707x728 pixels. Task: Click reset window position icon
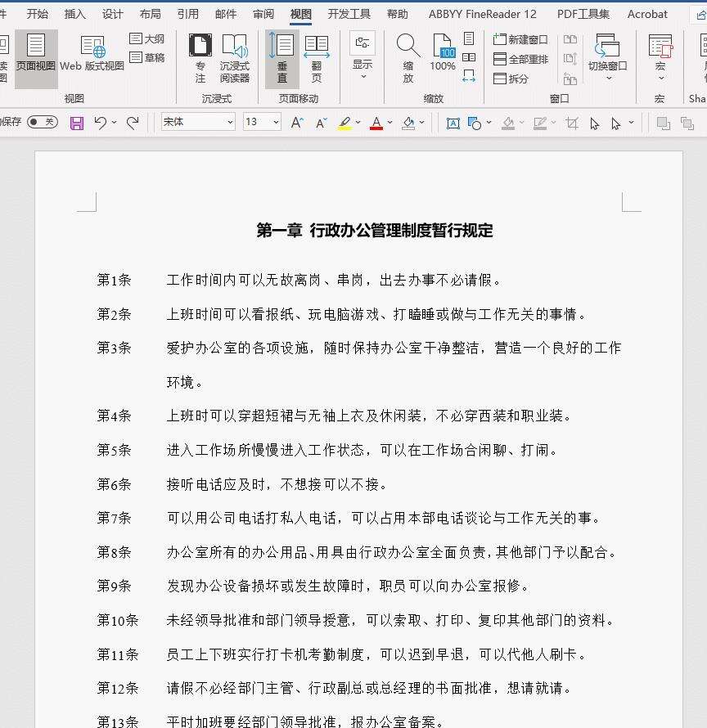(x=570, y=79)
